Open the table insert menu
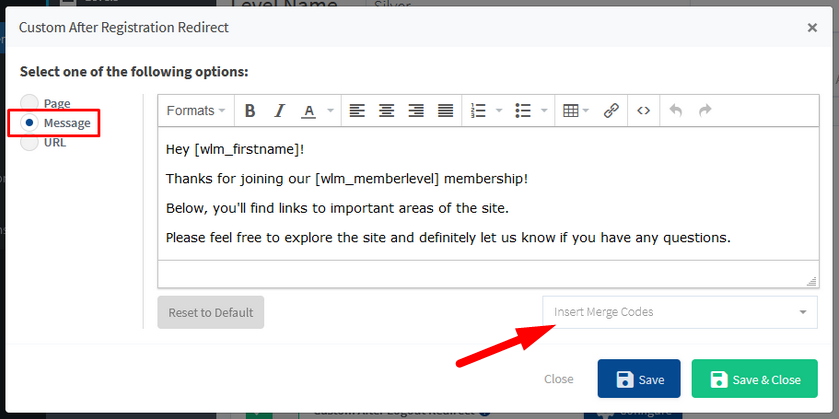The height and width of the screenshot is (419, 839). [576, 111]
